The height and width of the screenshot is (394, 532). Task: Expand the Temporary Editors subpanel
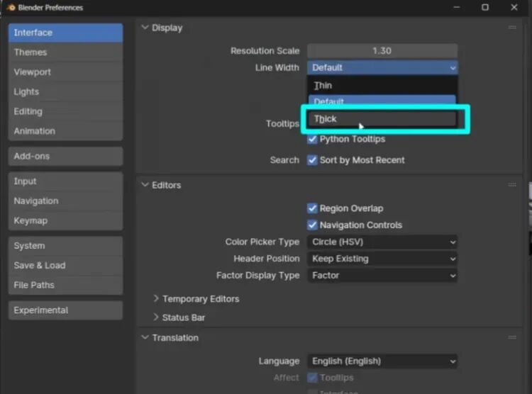point(156,298)
